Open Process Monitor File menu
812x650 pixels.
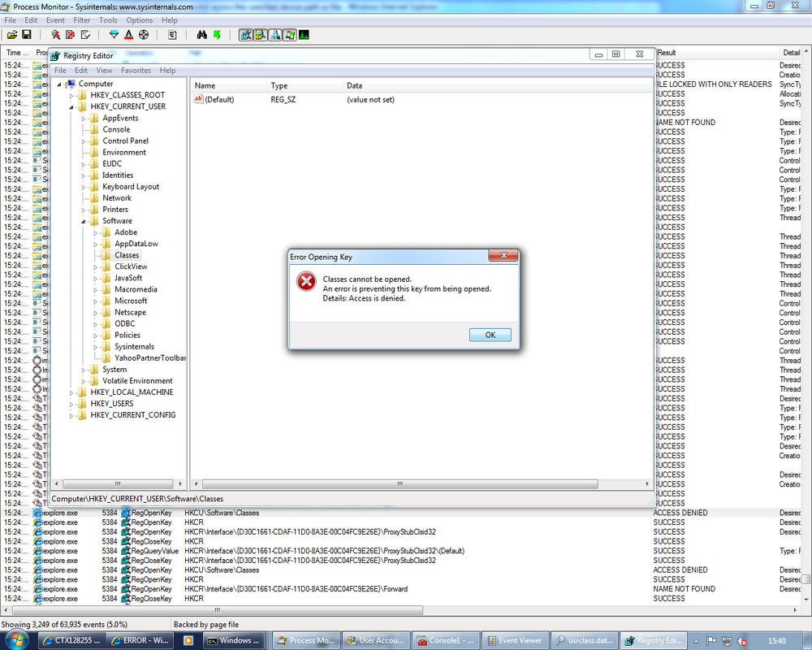click(10, 20)
